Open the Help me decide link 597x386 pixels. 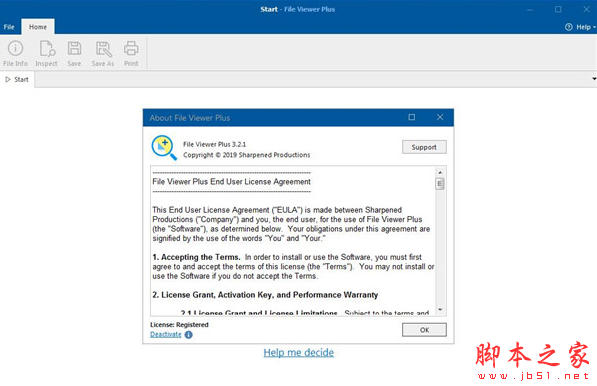click(x=298, y=353)
